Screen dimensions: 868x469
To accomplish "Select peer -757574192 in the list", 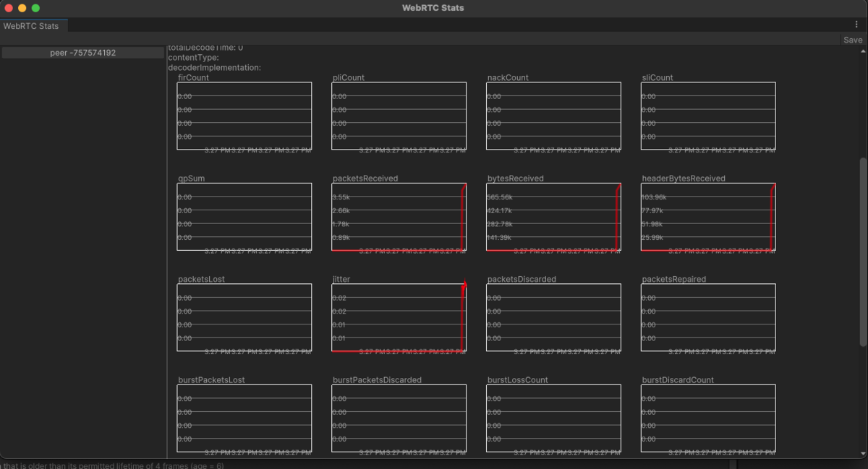I will coord(83,53).
